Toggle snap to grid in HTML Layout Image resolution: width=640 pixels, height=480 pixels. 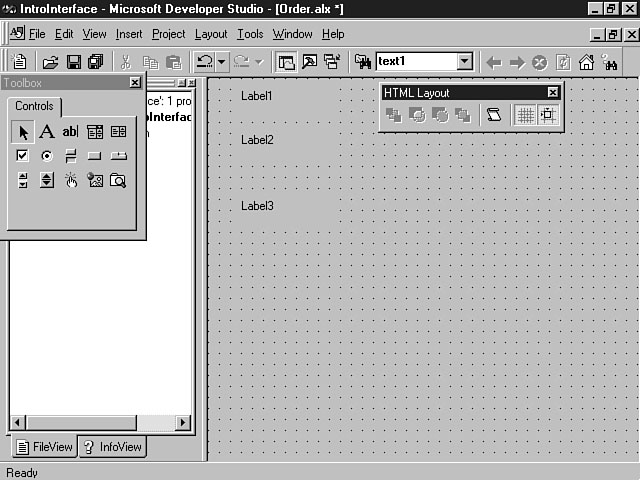pyautogui.click(x=547, y=115)
